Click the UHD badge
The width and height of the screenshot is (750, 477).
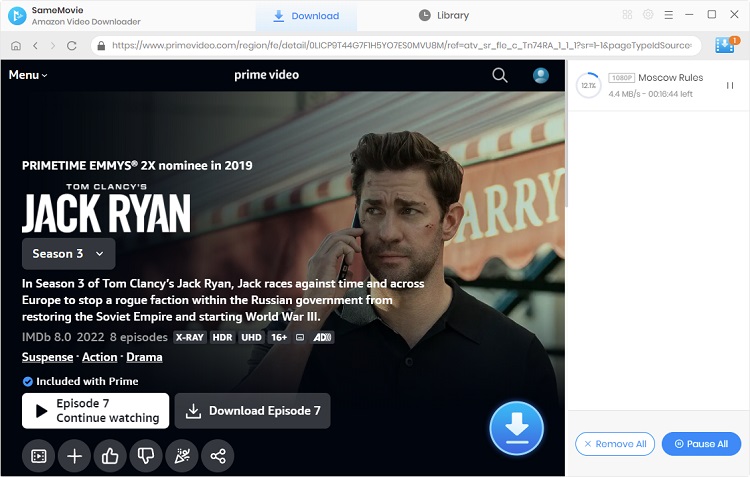(251, 337)
